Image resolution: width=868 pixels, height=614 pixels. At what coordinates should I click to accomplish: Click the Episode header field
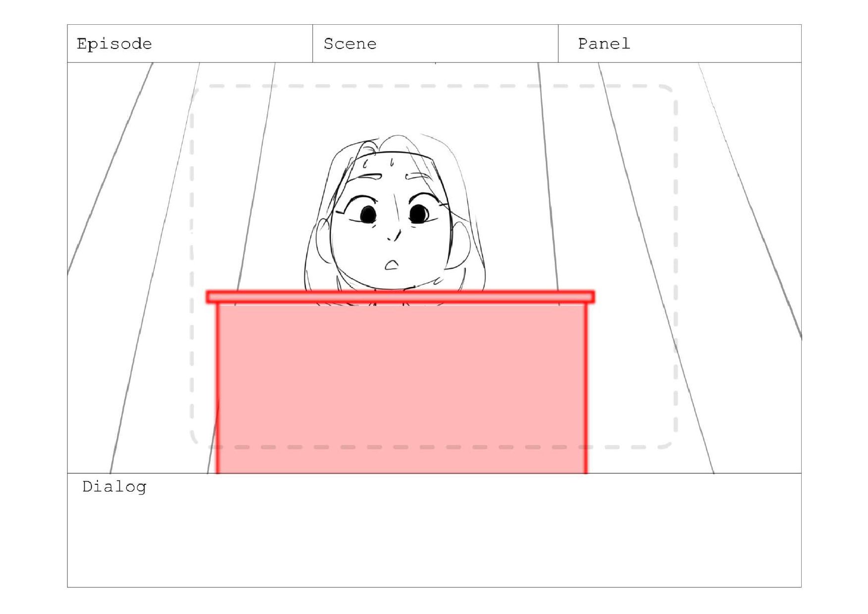(190, 44)
